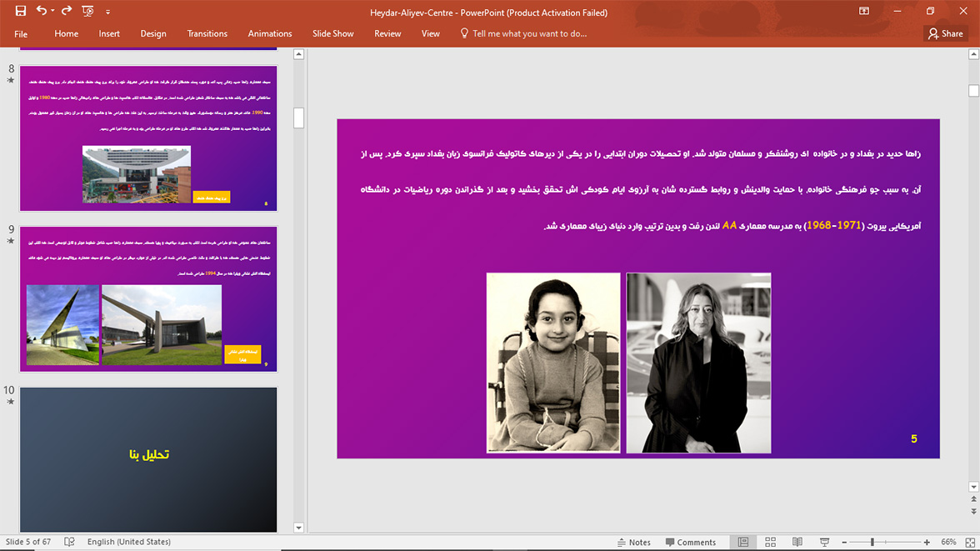Image resolution: width=980 pixels, height=551 pixels.
Task: Click the thumbnail pane scrollbar handle
Action: [298, 118]
